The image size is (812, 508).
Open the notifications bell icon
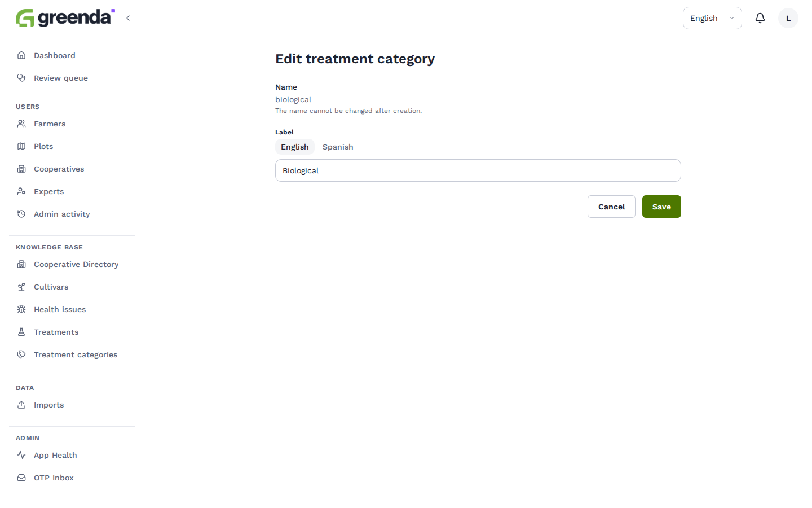760,18
